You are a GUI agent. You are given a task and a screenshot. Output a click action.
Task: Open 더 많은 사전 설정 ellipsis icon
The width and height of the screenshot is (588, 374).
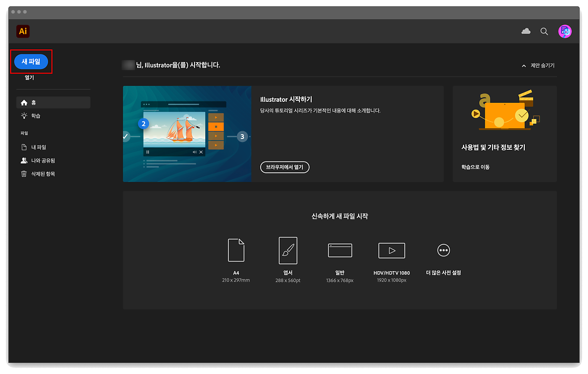[443, 250]
